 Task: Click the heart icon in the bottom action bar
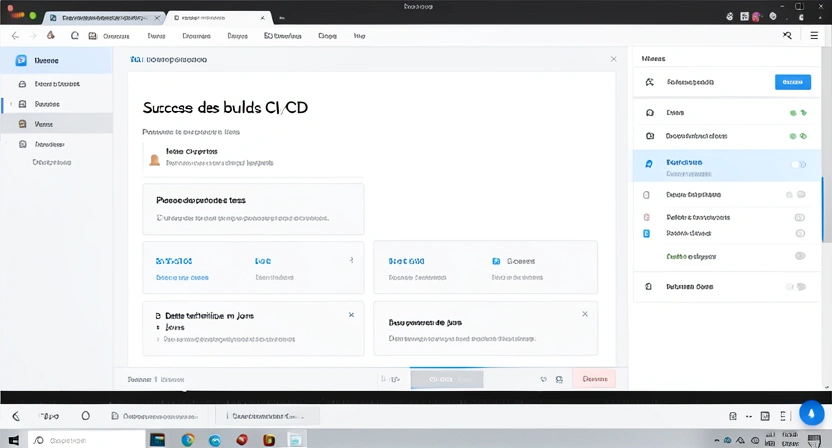coord(543,379)
